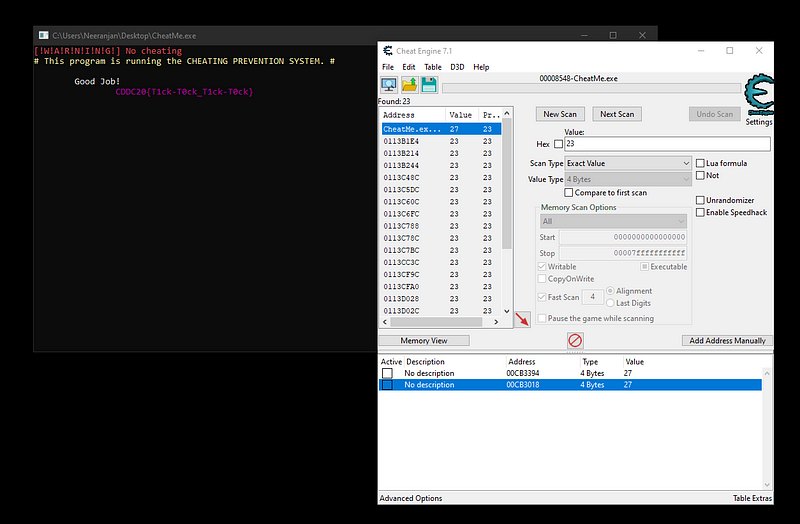Click the Cheat Engine title bar icon

pos(388,51)
